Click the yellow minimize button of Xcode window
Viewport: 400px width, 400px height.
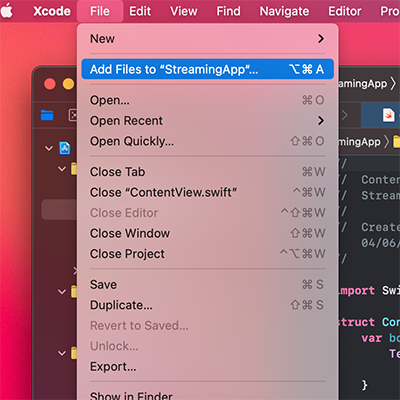click(x=68, y=84)
